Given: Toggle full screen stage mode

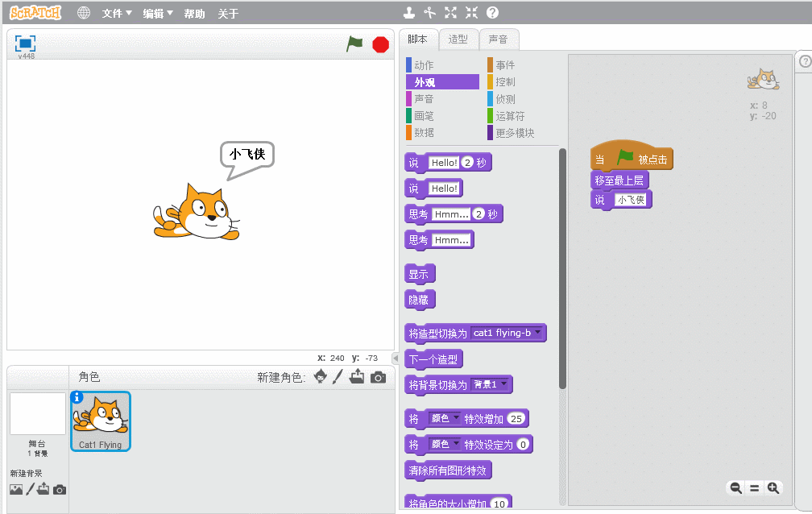Looking at the screenshot, I should pos(25,43).
